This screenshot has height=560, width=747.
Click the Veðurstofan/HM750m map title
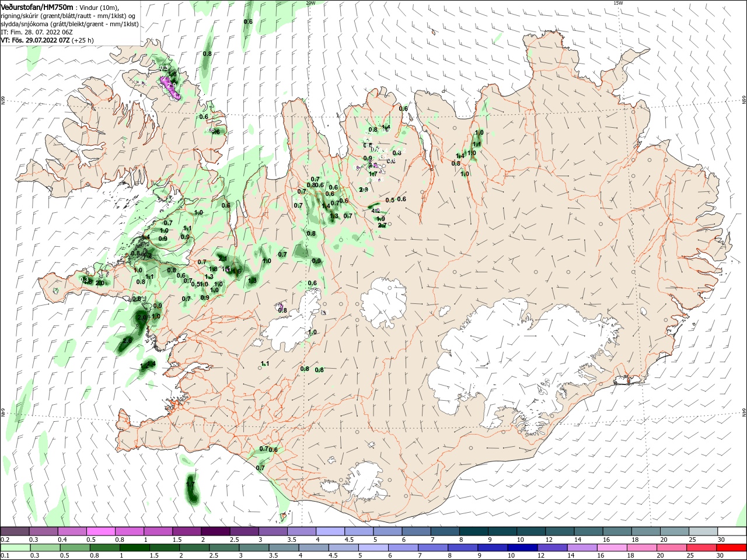(37, 7)
